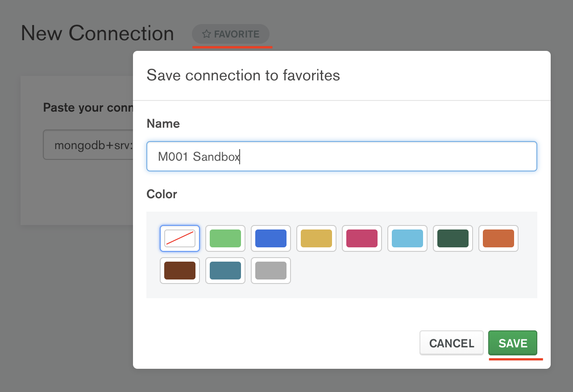The width and height of the screenshot is (573, 392).
Task: Click the green SAVE button
Action: pos(513,343)
